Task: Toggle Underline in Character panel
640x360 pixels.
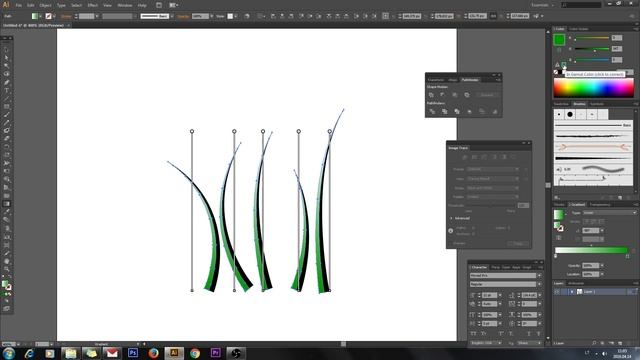Action: [529, 333]
